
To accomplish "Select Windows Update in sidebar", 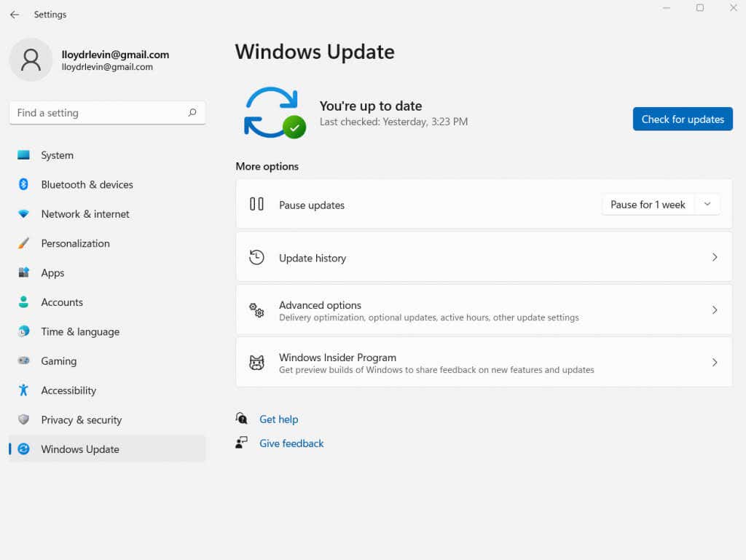I will coord(107,449).
